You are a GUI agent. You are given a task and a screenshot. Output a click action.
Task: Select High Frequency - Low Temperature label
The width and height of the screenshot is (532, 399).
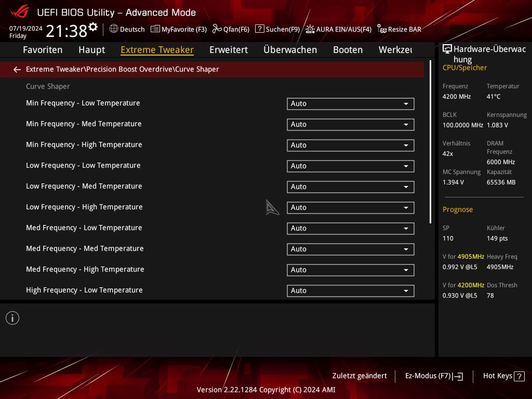pyautogui.click(x=84, y=290)
